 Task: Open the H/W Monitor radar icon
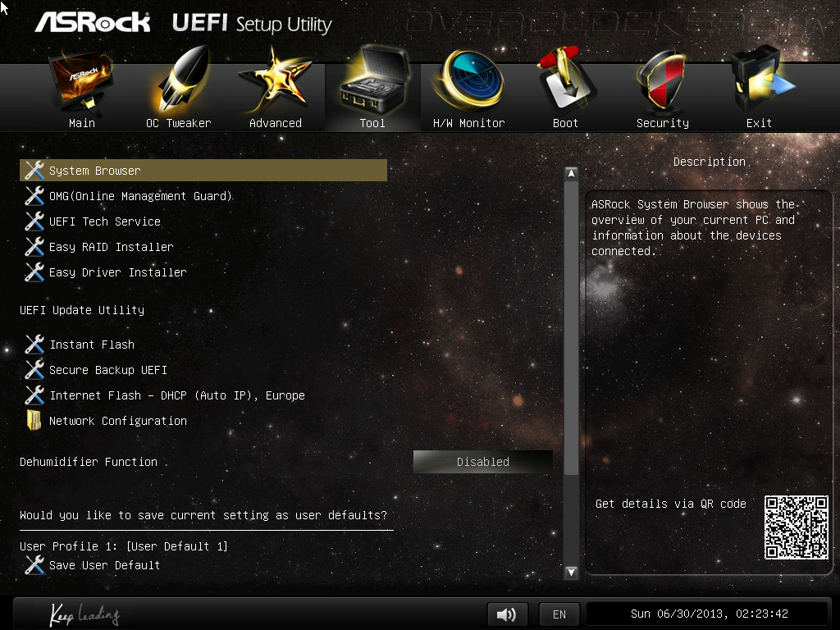click(468, 80)
